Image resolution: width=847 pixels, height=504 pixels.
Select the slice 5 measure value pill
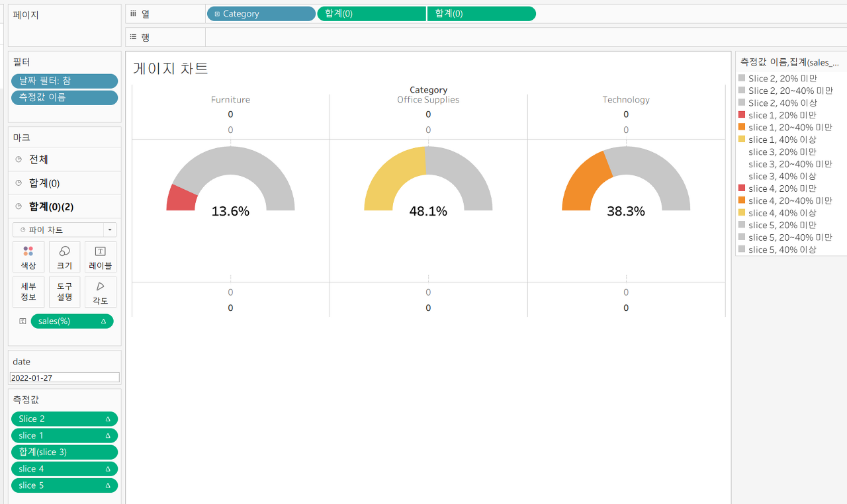(64, 485)
